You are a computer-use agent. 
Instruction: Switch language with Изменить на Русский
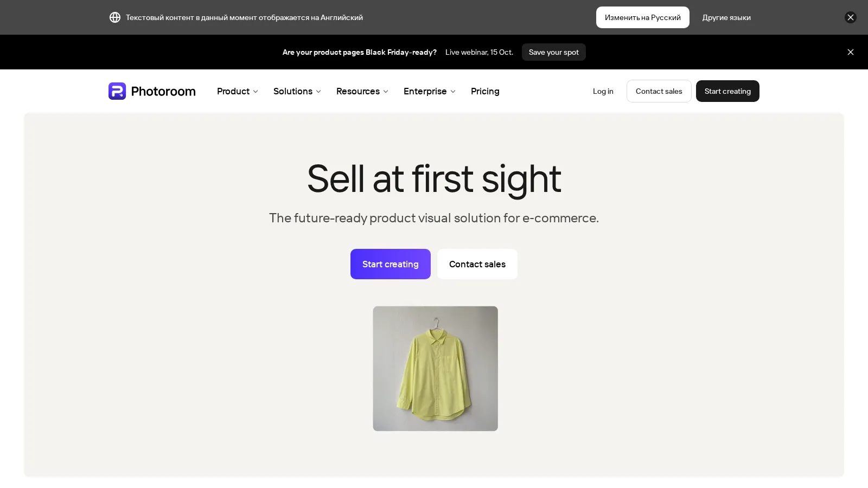(x=643, y=17)
